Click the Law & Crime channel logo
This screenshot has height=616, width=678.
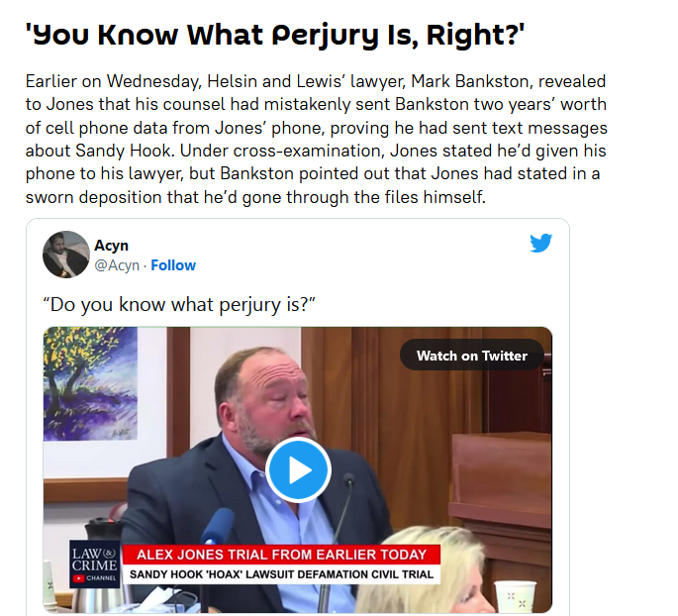[95, 565]
